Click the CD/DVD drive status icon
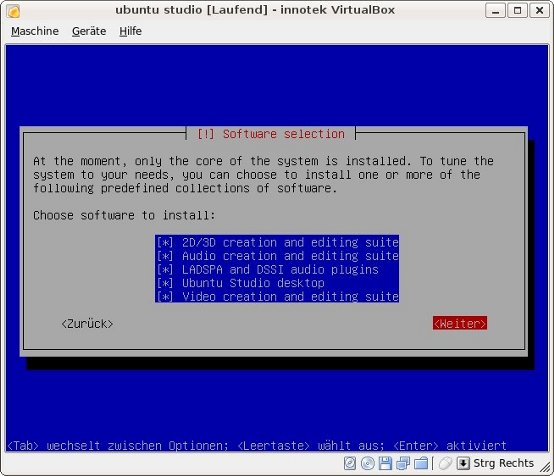Screen dimensions: 554x476 tap(368, 463)
